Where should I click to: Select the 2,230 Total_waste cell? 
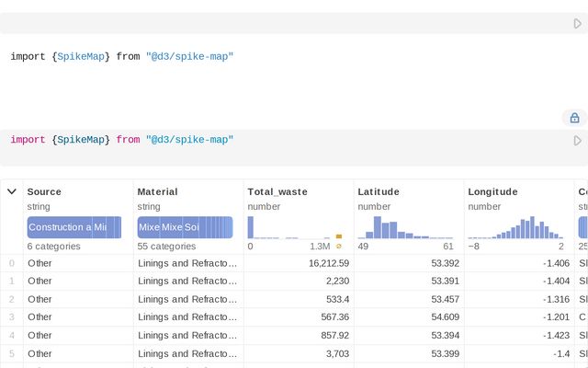(299, 281)
